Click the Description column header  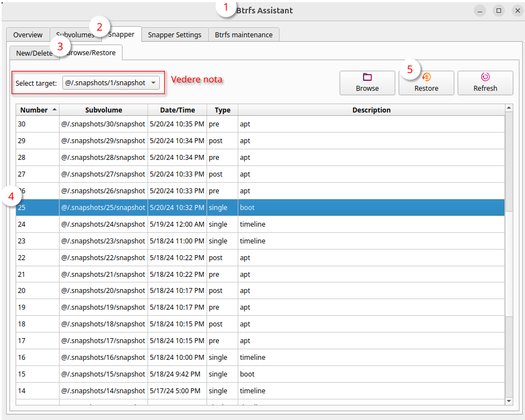click(x=371, y=110)
